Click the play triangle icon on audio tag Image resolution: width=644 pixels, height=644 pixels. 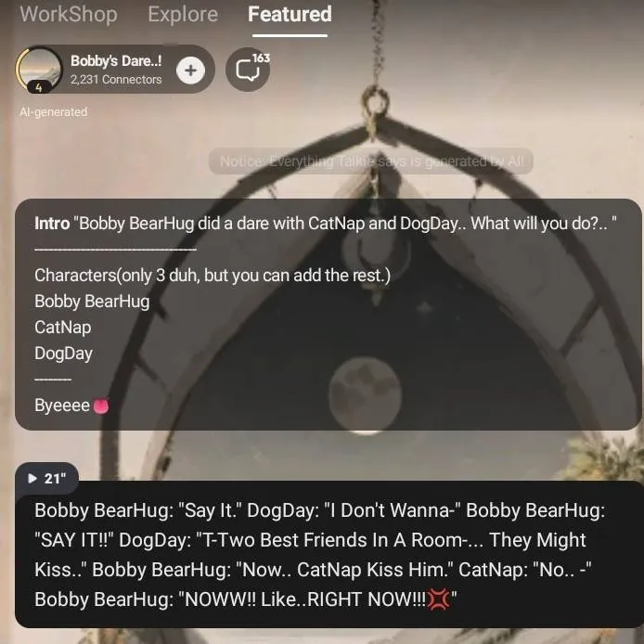tap(32, 478)
